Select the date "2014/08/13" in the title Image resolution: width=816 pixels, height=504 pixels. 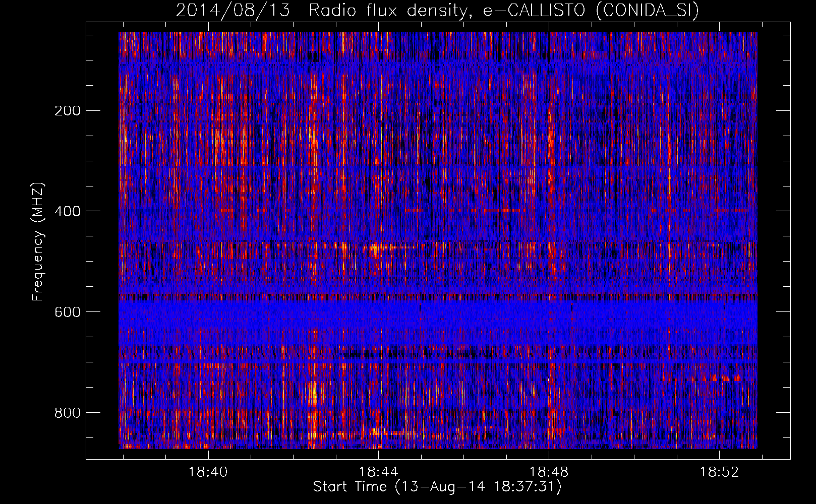click(x=233, y=11)
